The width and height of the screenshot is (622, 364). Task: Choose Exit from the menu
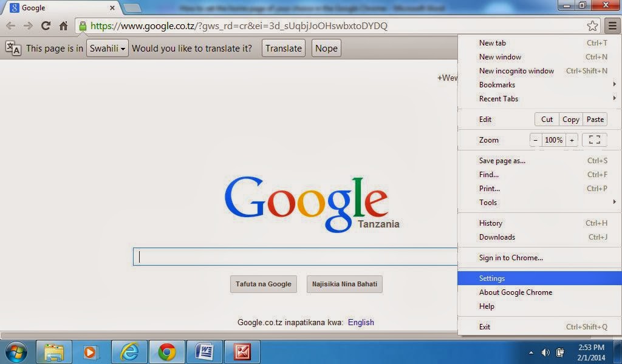539,327
